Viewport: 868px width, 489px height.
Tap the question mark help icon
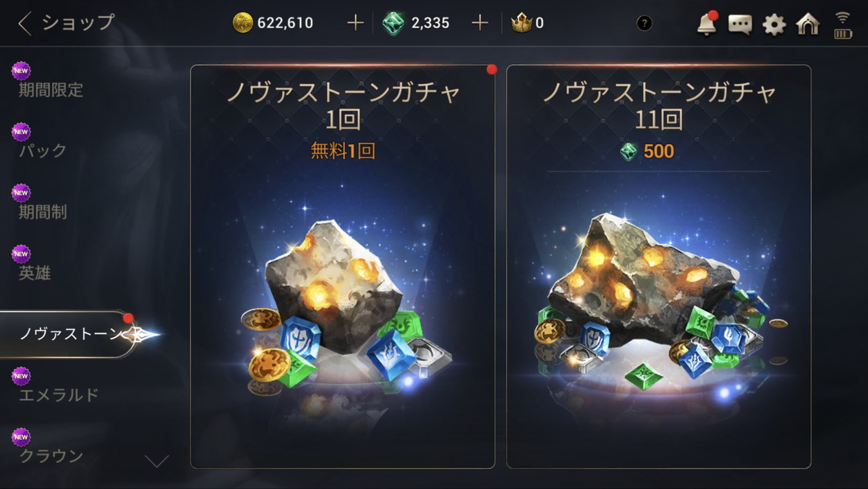[x=644, y=23]
